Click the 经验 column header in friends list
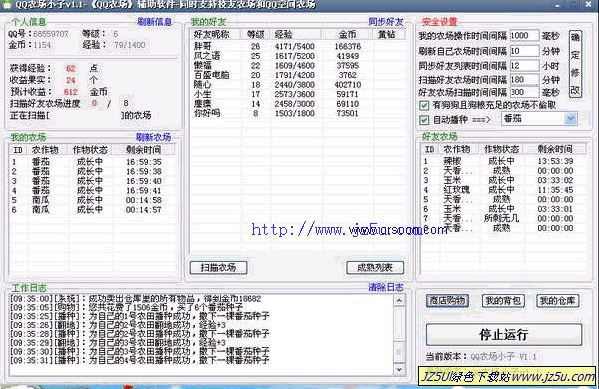Screen dimensions: 599x389 pos(297,34)
